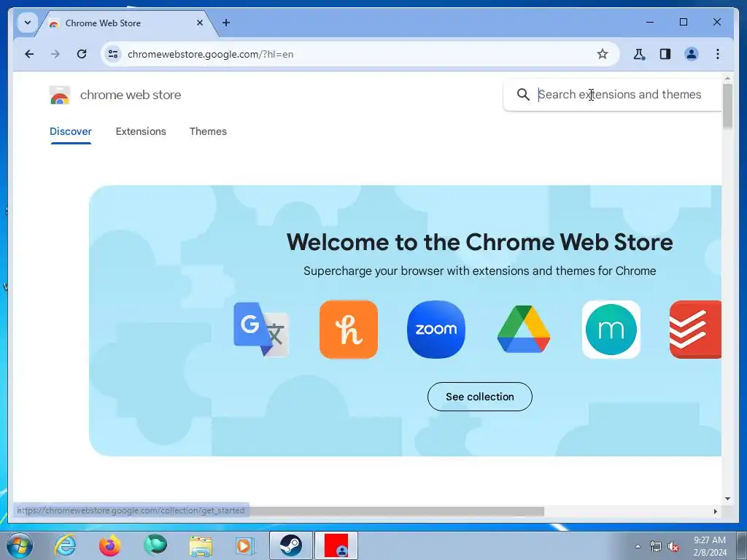Screen dimensions: 747x560
Task: Open the teal Momentum extension icon
Action: tap(611, 330)
